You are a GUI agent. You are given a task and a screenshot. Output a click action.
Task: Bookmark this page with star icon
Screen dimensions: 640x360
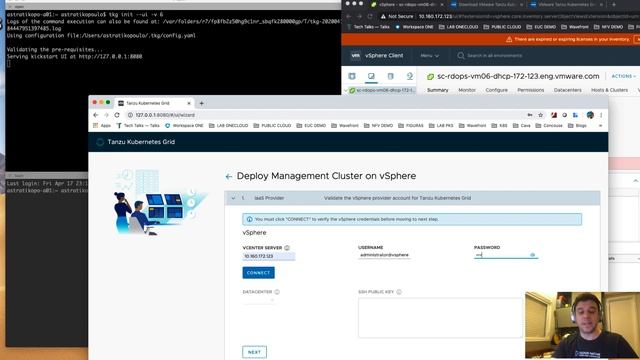click(x=540, y=115)
